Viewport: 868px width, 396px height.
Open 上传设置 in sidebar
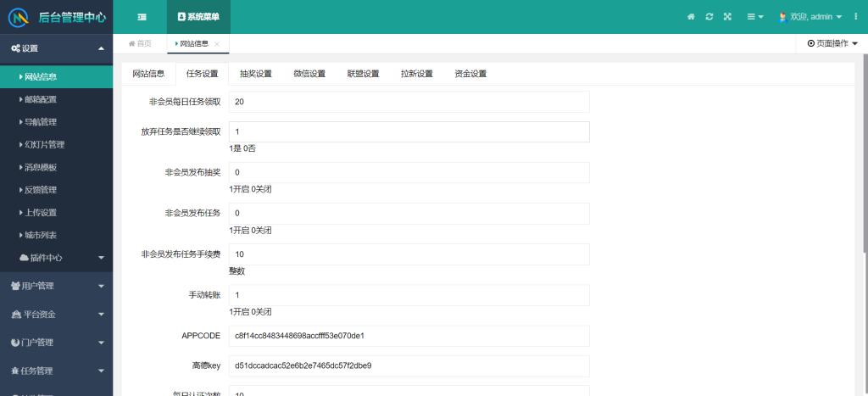click(x=57, y=213)
